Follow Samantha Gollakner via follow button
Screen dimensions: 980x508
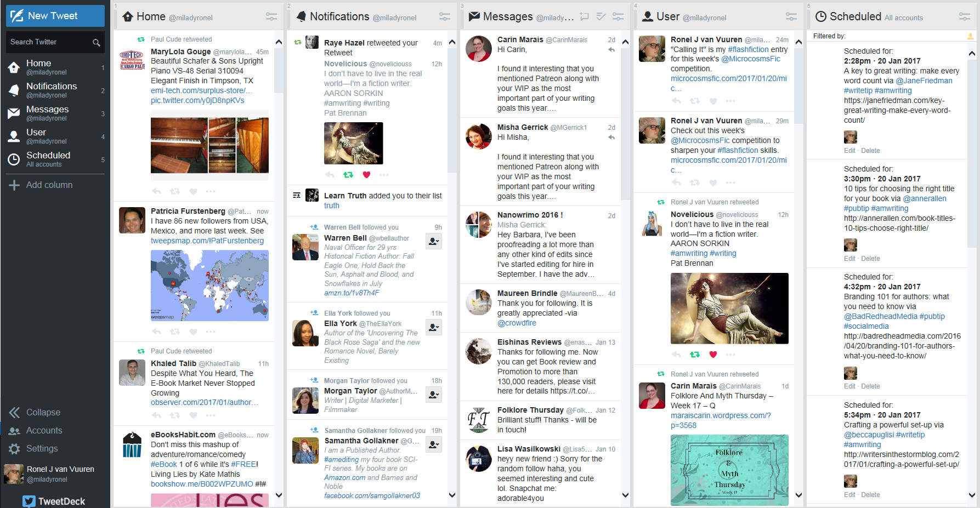tap(433, 444)
